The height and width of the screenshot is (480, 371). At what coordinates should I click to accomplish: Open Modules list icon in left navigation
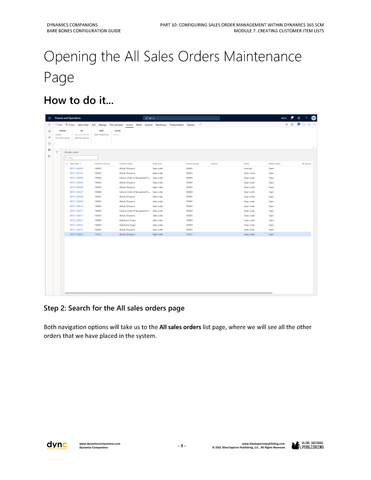[49, 156]
